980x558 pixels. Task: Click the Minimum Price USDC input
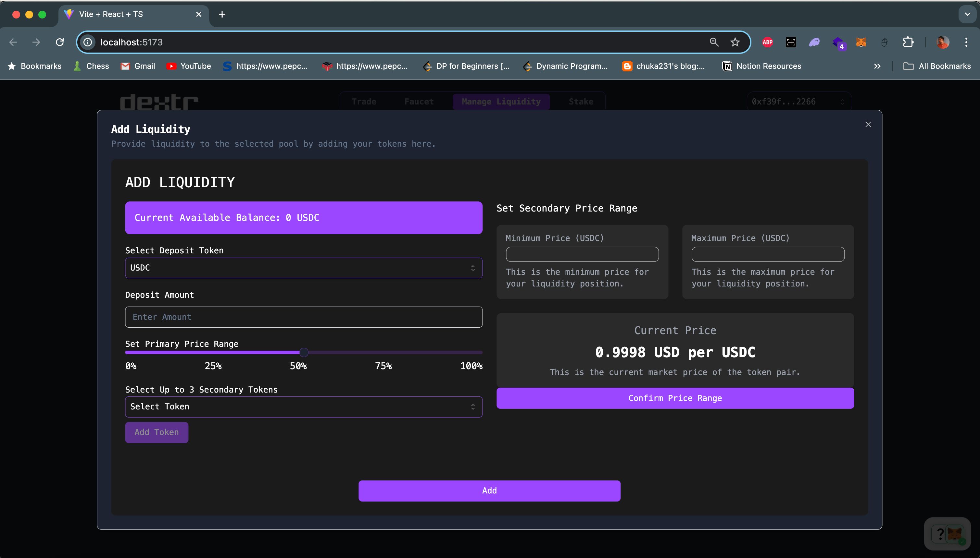pyautogui.click(x=582, y=254)
